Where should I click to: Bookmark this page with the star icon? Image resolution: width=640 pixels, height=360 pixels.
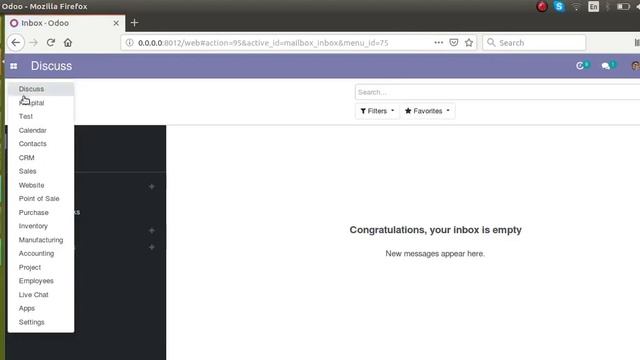click(x=469, y=42)
